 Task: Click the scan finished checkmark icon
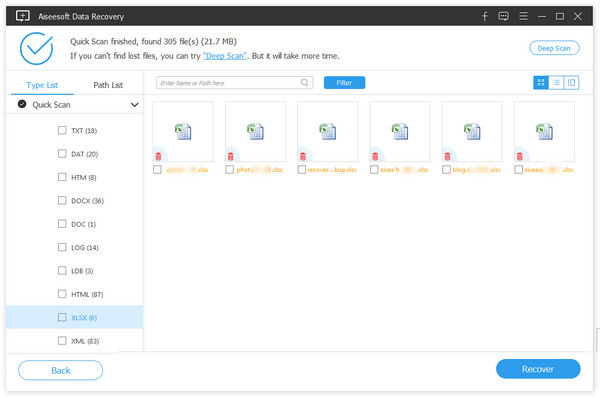click(37, 49)
